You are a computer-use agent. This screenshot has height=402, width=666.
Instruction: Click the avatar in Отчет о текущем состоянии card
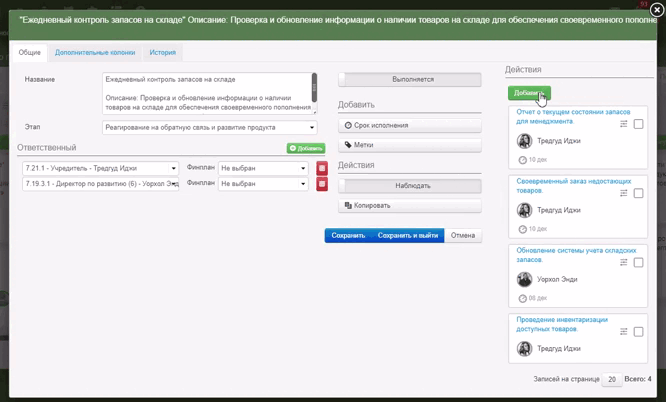pos(525,141)
